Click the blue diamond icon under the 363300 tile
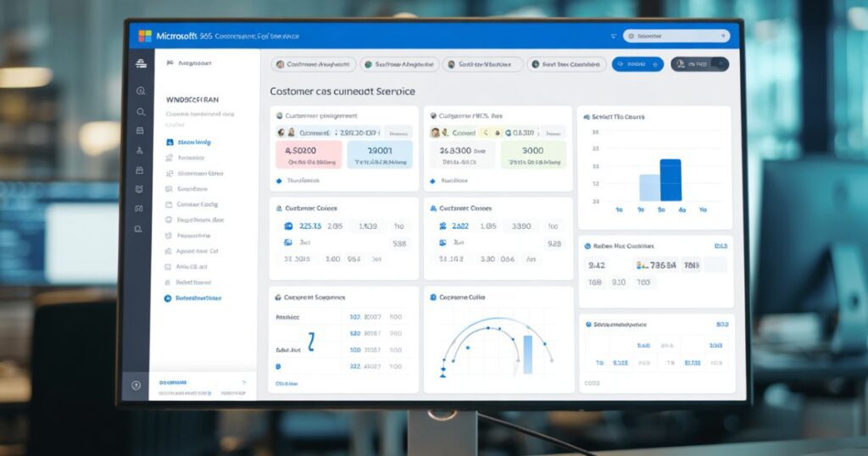The image size is (868, 456). (x=433, y=181)
